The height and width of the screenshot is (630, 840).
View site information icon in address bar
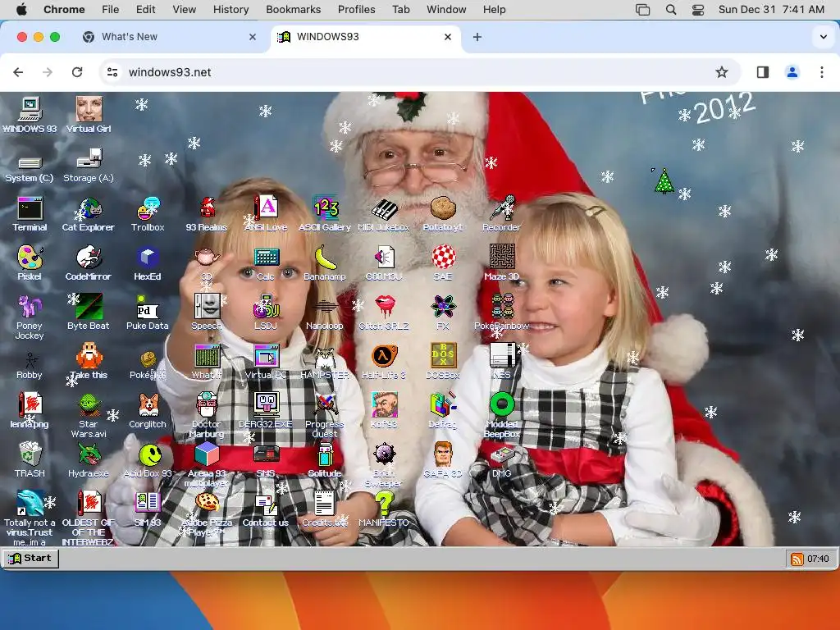click(x=112, y=72)
